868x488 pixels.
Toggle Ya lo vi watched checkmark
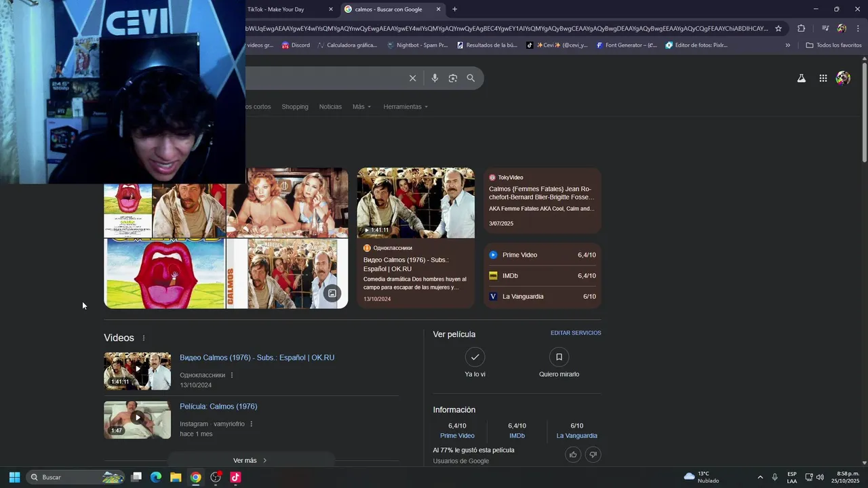click(475, 357)
